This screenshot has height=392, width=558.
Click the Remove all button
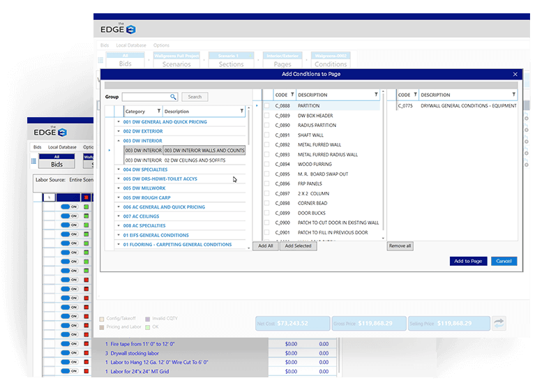(400, 246)
